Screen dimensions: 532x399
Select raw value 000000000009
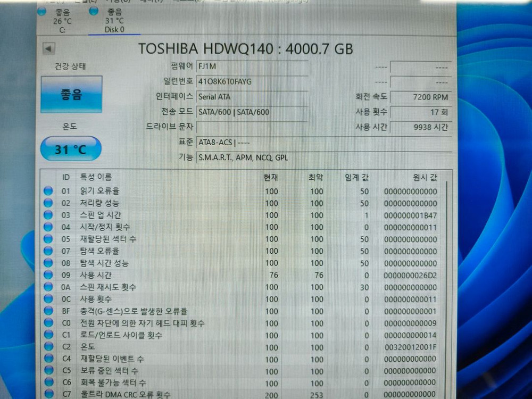[x=411, y=323]
